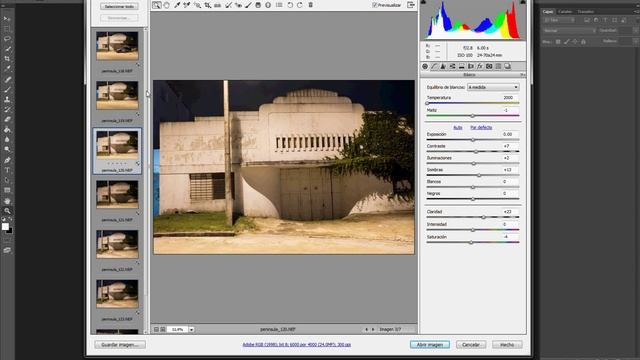Open the Effects (fx) panel tab

480,66
